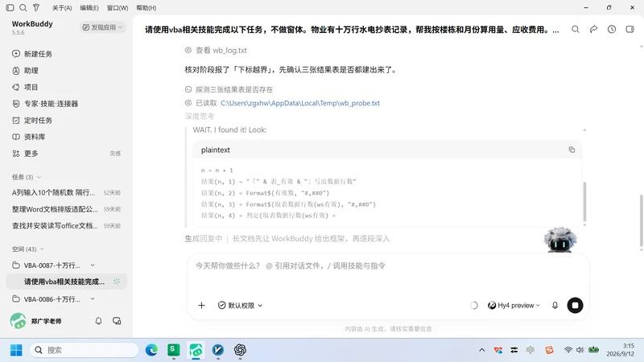Viewport: 644px width, 362px height.
Task: Toggle the right side panel icon
Action: coord(630,29)
